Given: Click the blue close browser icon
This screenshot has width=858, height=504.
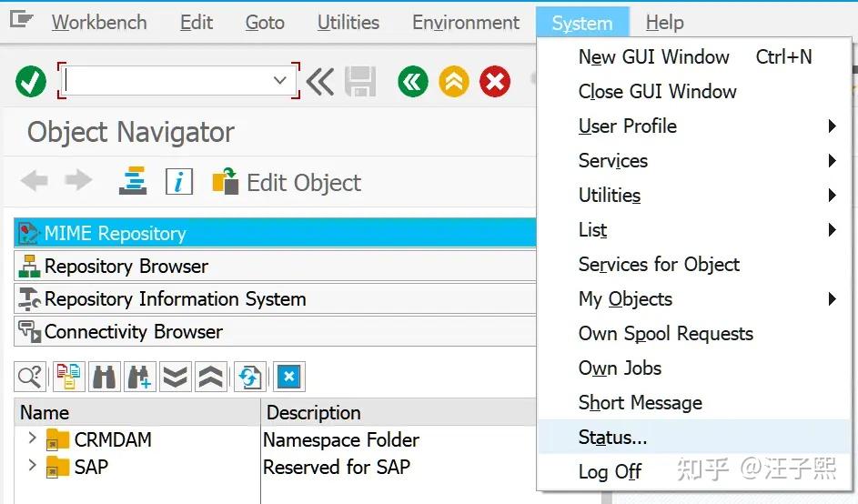Looking at the screenshot, I should [x=289, y=377].
